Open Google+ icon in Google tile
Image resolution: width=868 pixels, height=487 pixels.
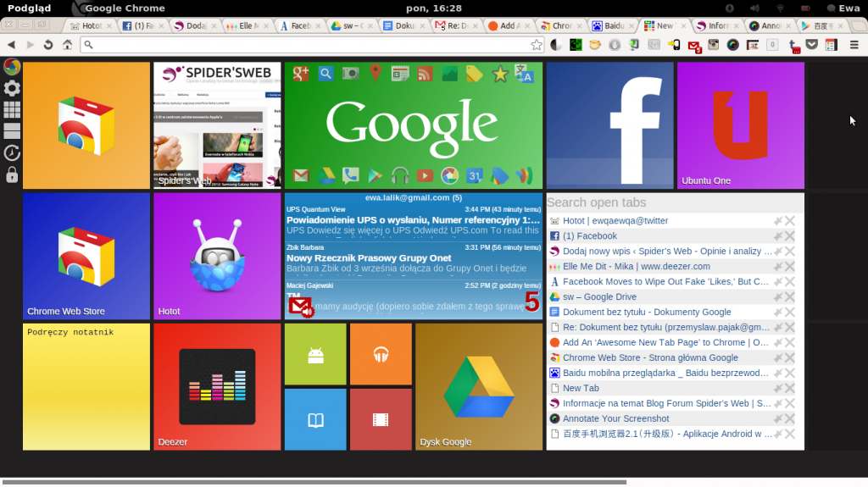pyautogui.click(x=301, y=74)
